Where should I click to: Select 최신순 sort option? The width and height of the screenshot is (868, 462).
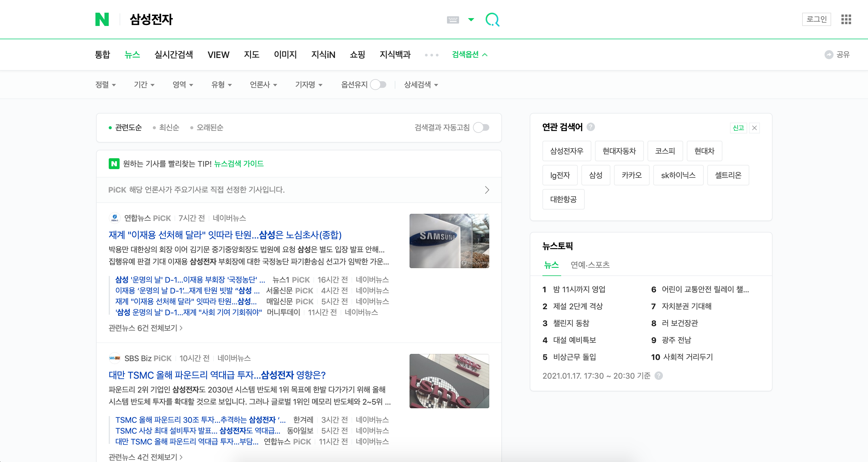(x=169, y=127)
